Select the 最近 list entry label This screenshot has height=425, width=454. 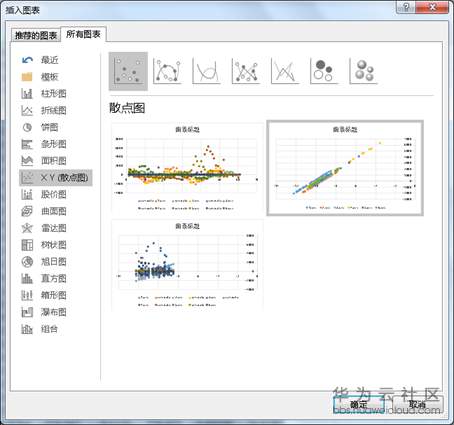(50, 60)
